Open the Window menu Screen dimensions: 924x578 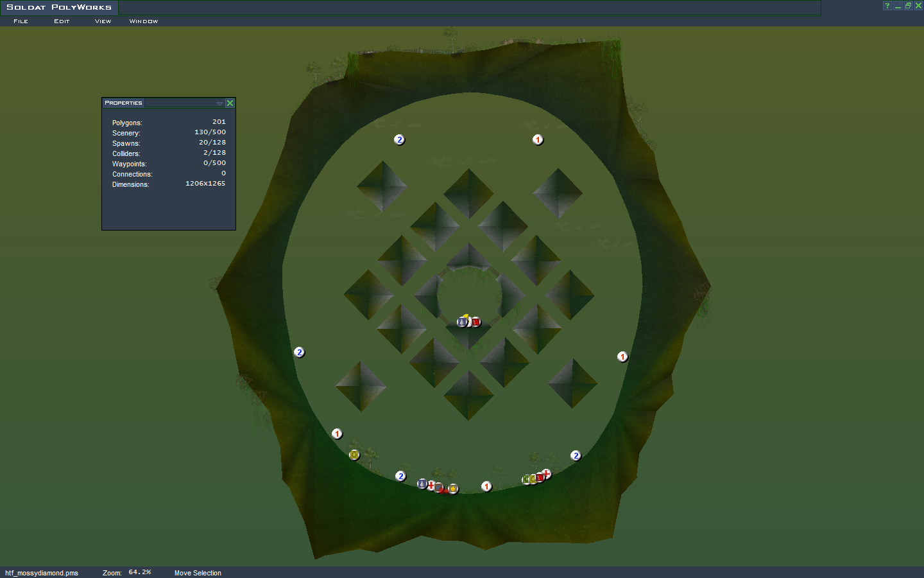click(143, 21)
